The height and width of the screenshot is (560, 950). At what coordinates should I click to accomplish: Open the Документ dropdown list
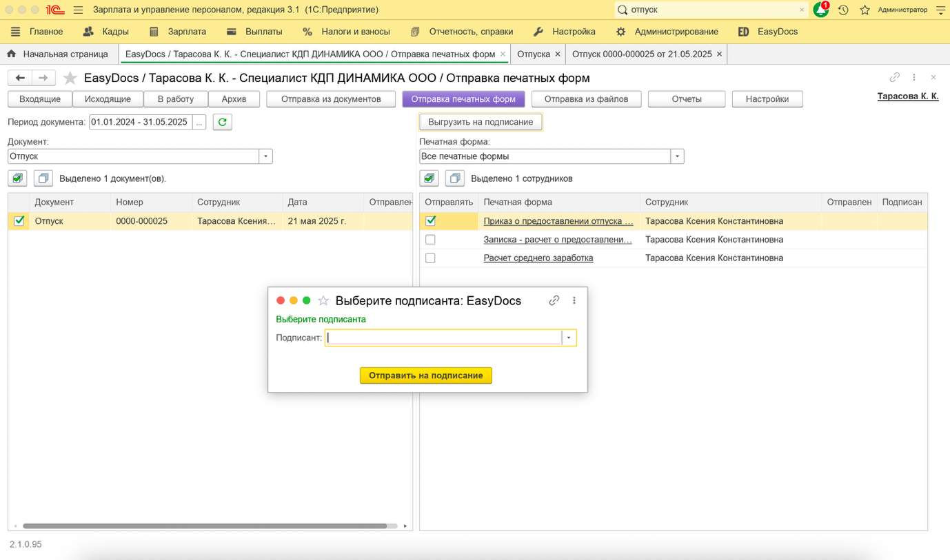click(265, 156)
